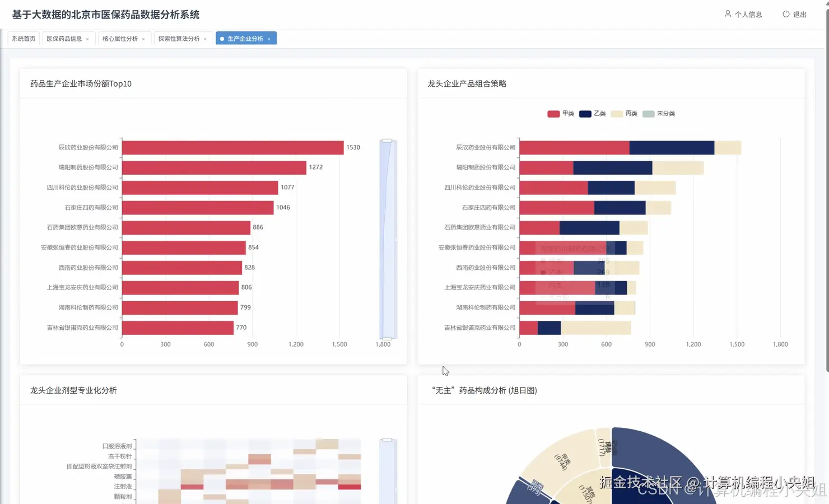Click the 注射液 heatmap row label
This screenshot has width=829, height=504.
click(123, 487)
